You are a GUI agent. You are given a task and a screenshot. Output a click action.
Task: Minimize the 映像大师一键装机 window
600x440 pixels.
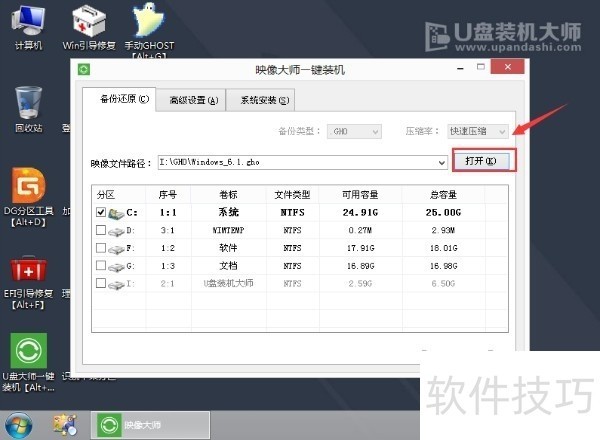click(460, 68)
